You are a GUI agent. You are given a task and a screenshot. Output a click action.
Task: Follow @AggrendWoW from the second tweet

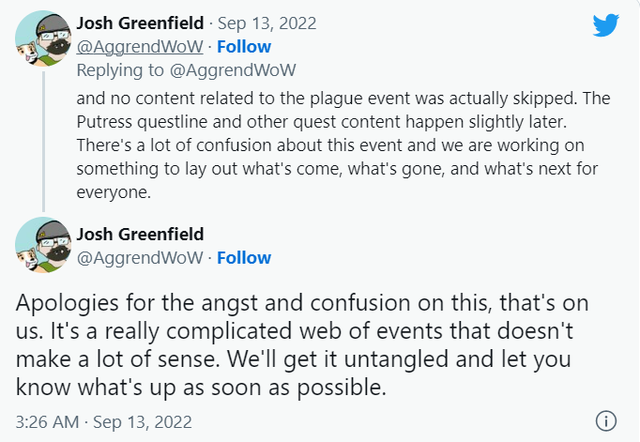244,258
